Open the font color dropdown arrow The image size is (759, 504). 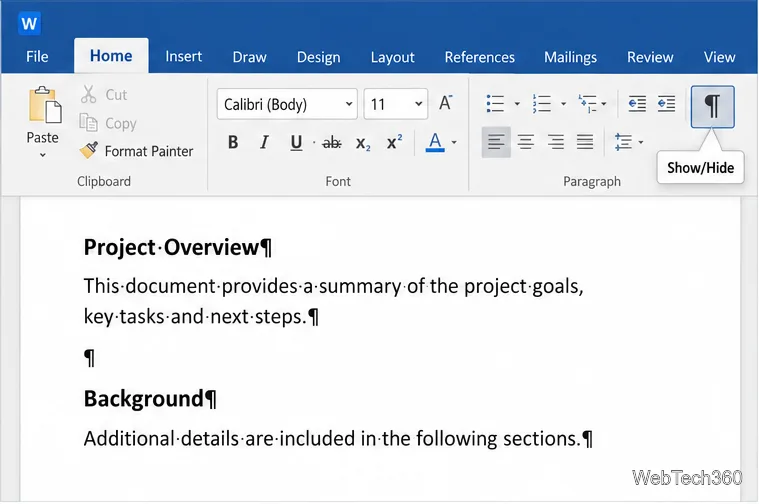pos(454,142)
